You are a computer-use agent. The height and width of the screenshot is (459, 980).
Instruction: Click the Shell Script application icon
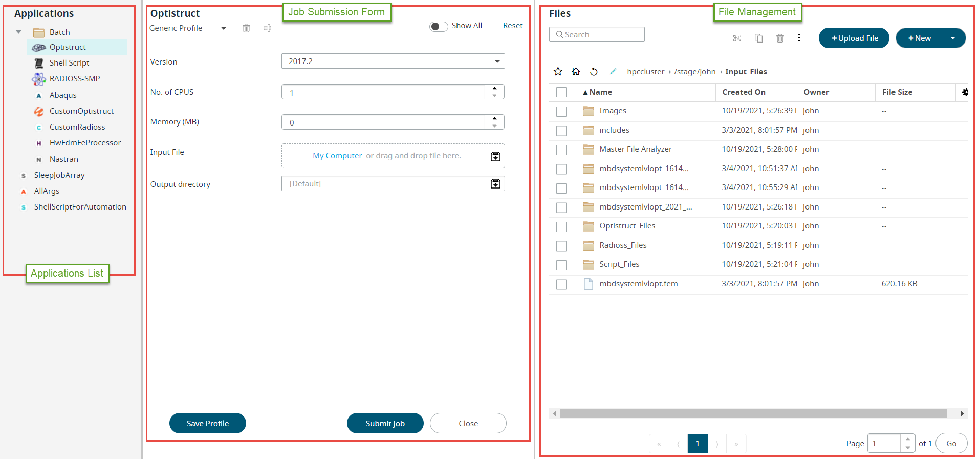point(39,63)
